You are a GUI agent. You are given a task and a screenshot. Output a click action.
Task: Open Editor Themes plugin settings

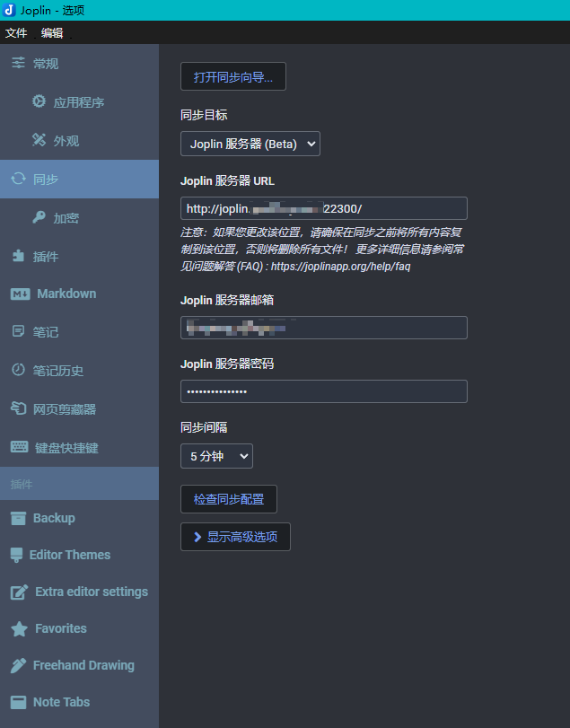pos(79,555)
